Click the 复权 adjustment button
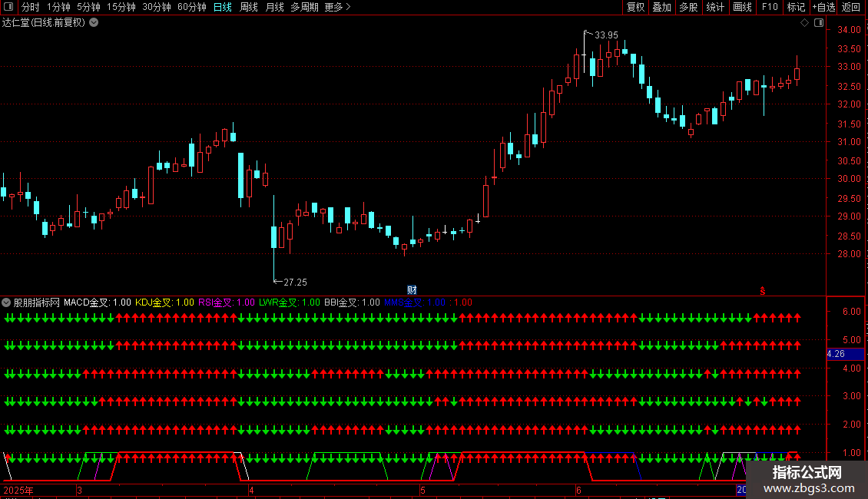The image size is (868, 499). pyautogui.click(x=635, y=7)
